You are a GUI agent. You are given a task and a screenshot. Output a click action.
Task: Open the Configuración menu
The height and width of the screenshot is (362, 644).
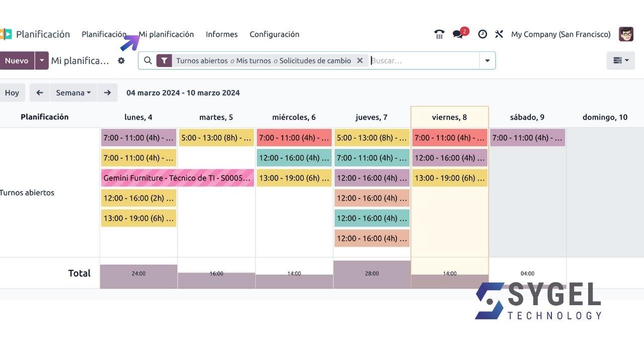pos(274,34)
